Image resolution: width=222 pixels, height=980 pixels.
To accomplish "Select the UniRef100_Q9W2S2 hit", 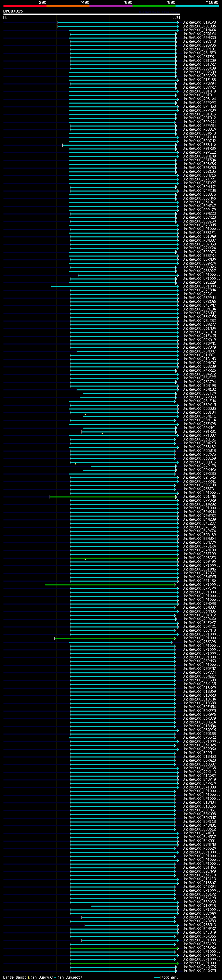I will (199, 516).
